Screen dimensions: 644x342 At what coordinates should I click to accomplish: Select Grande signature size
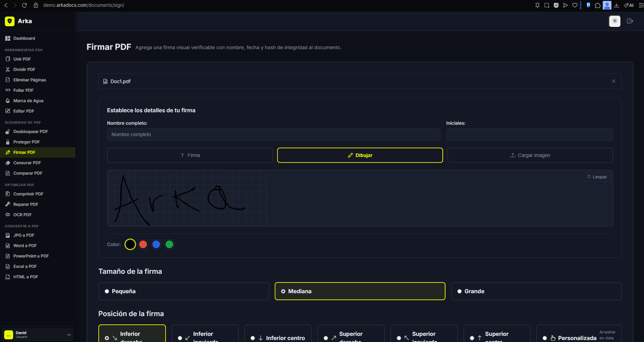[x=536, y=291]
